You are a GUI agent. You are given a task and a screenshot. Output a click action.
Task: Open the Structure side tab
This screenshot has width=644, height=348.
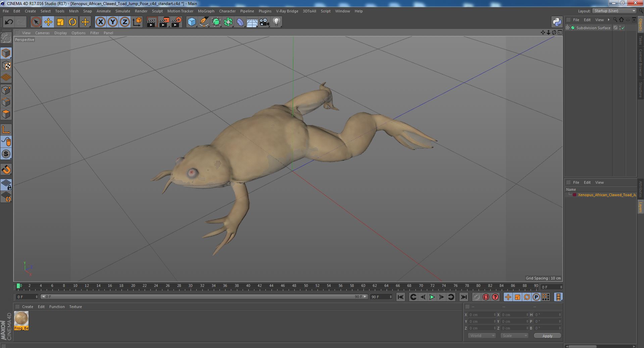[x=641, y=90]
